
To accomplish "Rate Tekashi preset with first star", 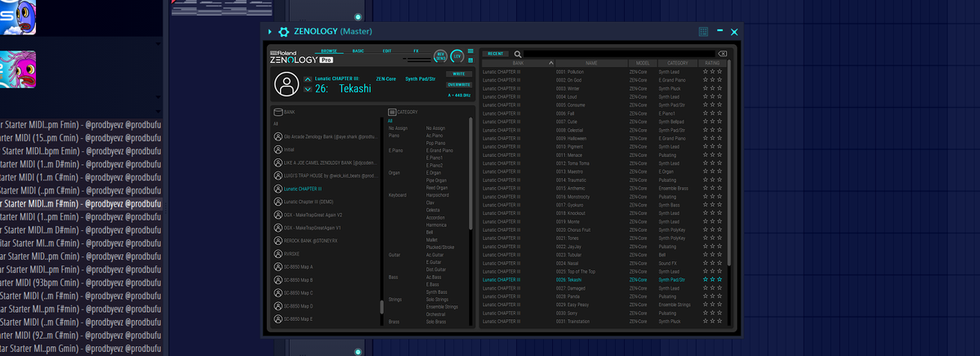I will pyautogui.click(x=705, y=279).
